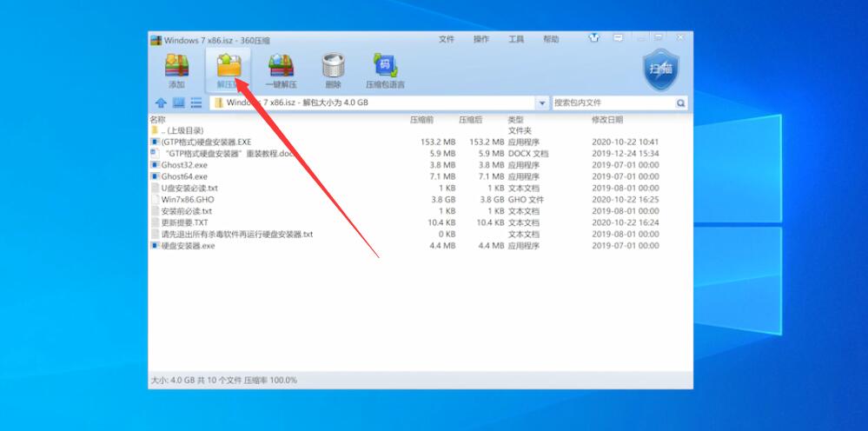Click the computer view icon beside up arrow
This screenshot has width=868, height=431.
click(x=178, y=103)
